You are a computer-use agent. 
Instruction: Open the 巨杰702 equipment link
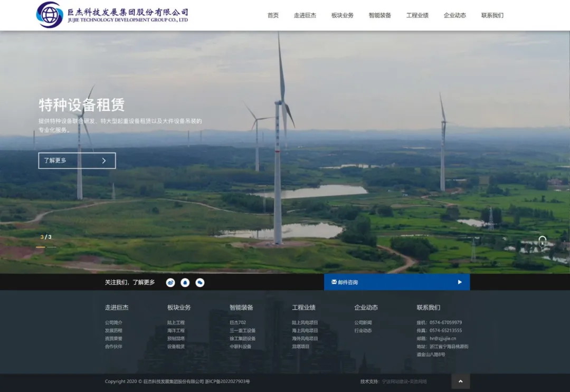(237, 322)
